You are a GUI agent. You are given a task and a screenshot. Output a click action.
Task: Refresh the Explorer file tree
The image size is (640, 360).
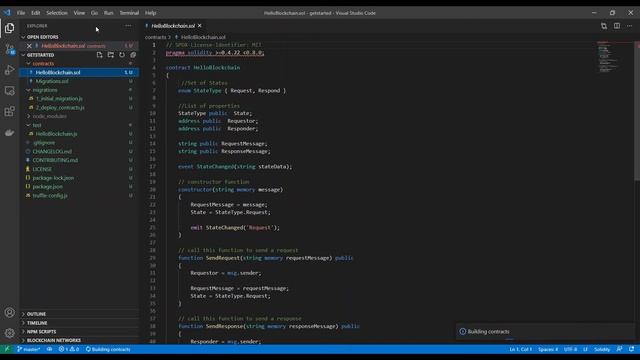pyautogui.click(x=122, y=55)
